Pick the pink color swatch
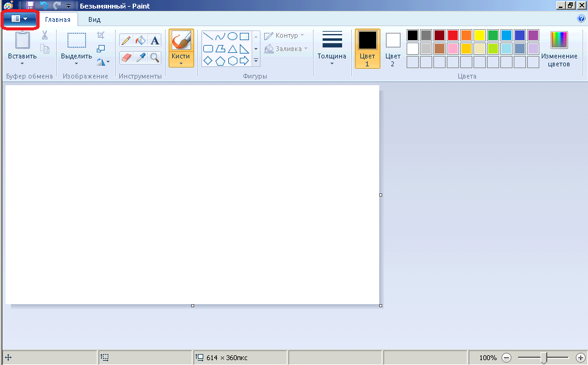This screenshot has height=365, width=588. point(453,49)
